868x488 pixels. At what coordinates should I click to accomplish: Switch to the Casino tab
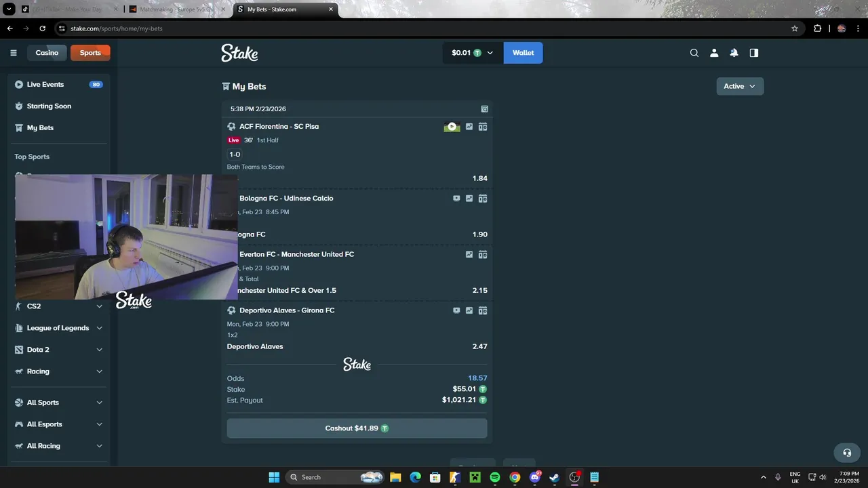(47, 53)
